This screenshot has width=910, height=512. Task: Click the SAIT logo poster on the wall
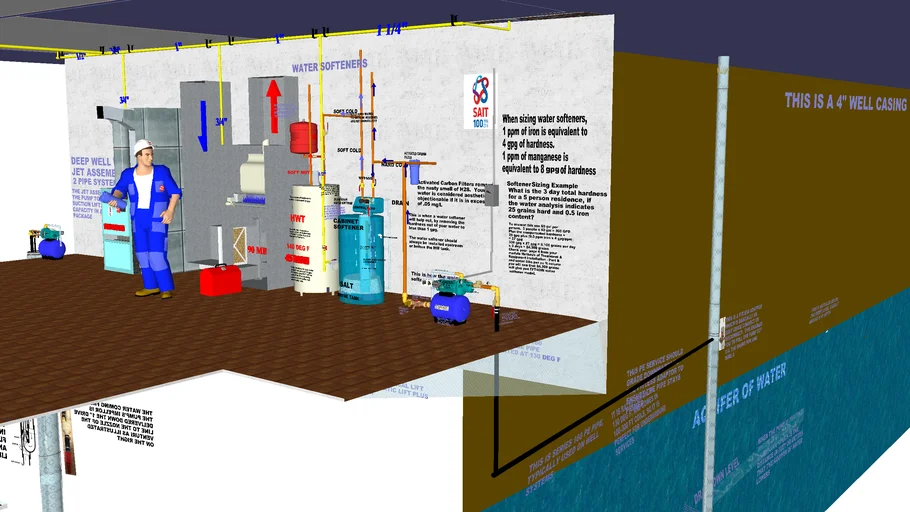[x=479, y=101]
